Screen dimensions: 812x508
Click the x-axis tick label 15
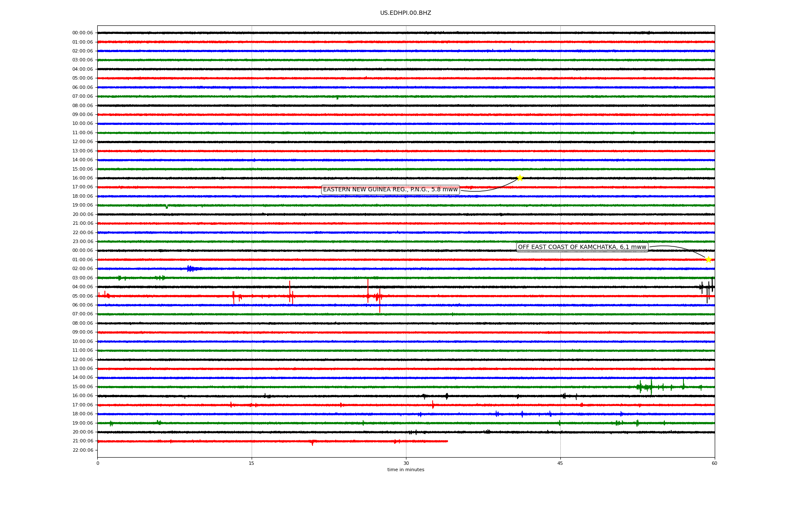[252, 463]
